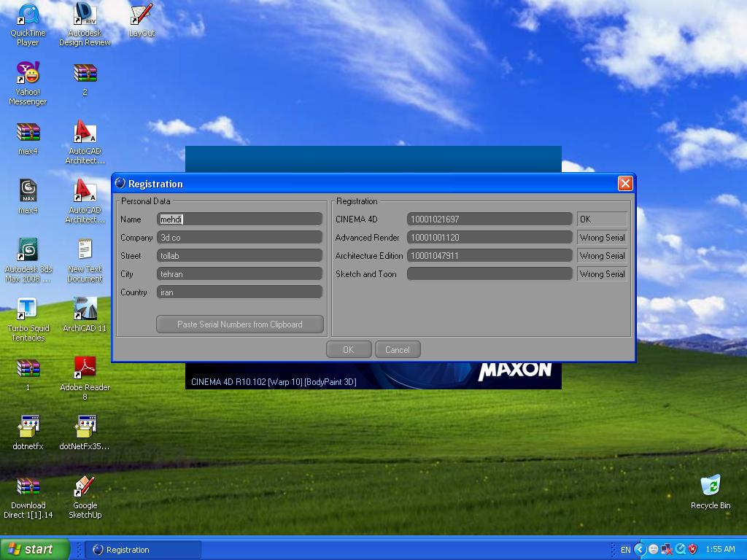Viewport: 747px width, 560px height.
Task: Select the archive icon labeled 1
Action: coord(28,375)
